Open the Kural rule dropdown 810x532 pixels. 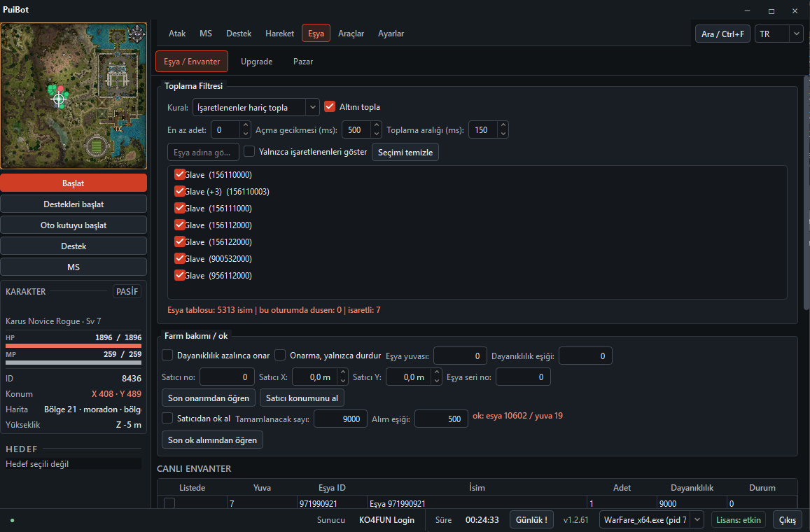[256, 107]
